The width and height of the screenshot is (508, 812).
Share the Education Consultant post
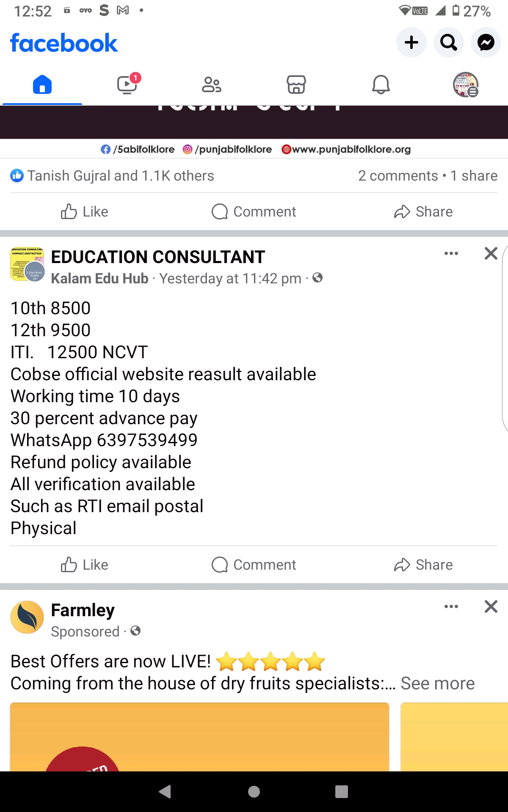(x=423, y=565)
